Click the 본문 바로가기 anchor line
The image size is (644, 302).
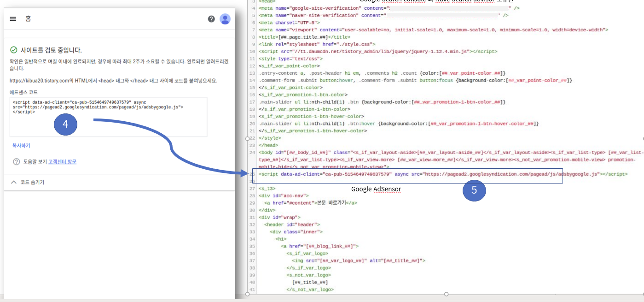[311, 203]
